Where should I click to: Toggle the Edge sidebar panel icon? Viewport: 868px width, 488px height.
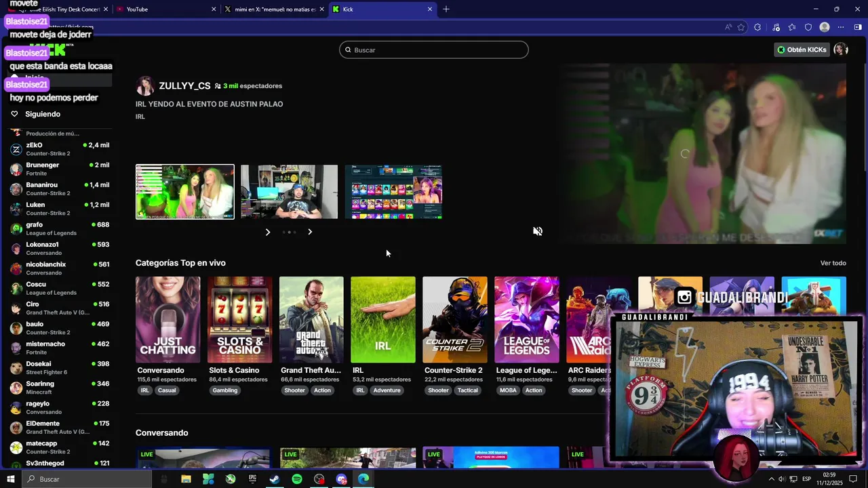pos(858,27)
